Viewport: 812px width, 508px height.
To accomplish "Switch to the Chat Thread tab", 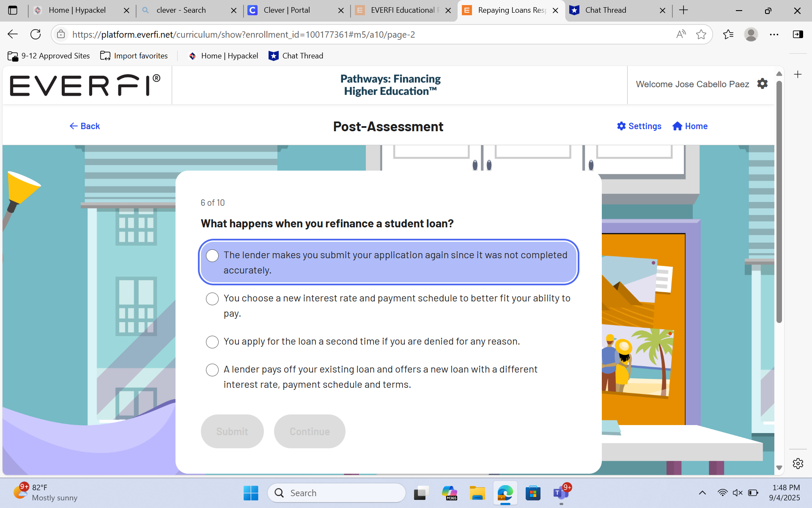I will pyautogui.click(x=606, y=10).
